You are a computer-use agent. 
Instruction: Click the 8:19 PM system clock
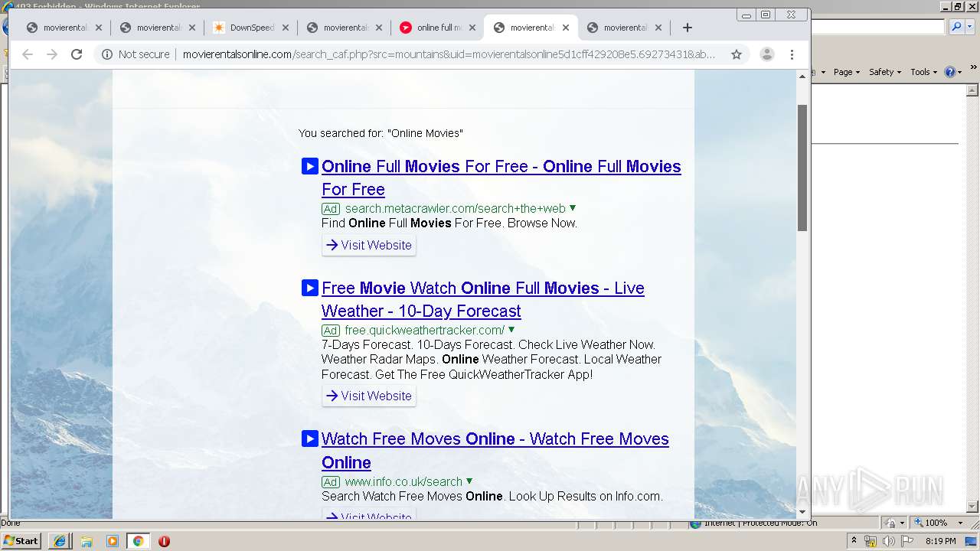(x=941, y=541)
